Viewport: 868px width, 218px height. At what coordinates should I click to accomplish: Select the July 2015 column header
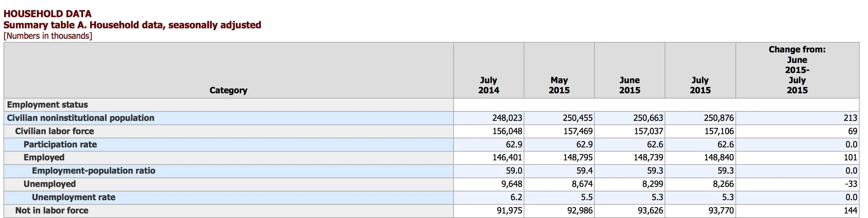tap(700, 85)
